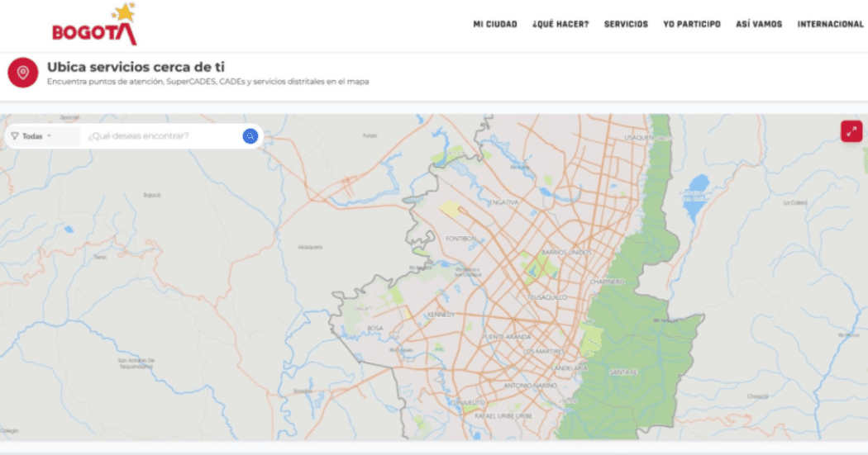Open the YO PARTICIPO menu
The width and height of the screenshot is (868, 455).
coord(692,24)
